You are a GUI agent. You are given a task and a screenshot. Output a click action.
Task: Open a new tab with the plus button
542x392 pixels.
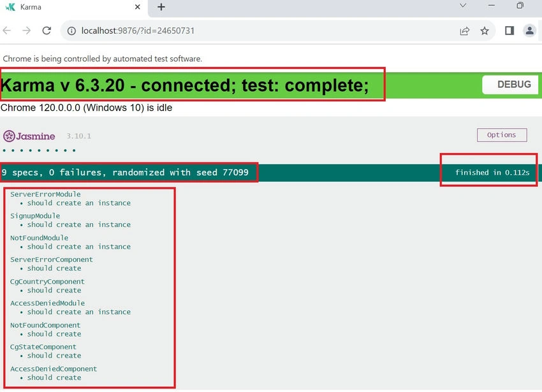161,7
